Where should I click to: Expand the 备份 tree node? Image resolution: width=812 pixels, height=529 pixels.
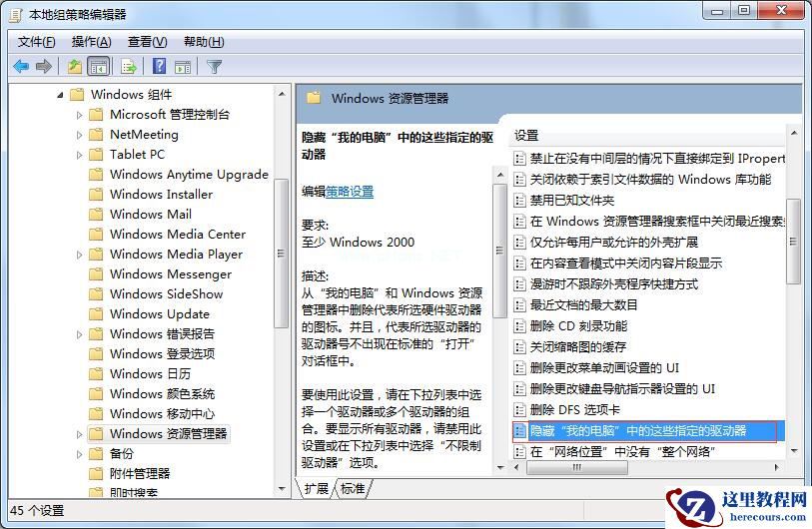(79, 454)
